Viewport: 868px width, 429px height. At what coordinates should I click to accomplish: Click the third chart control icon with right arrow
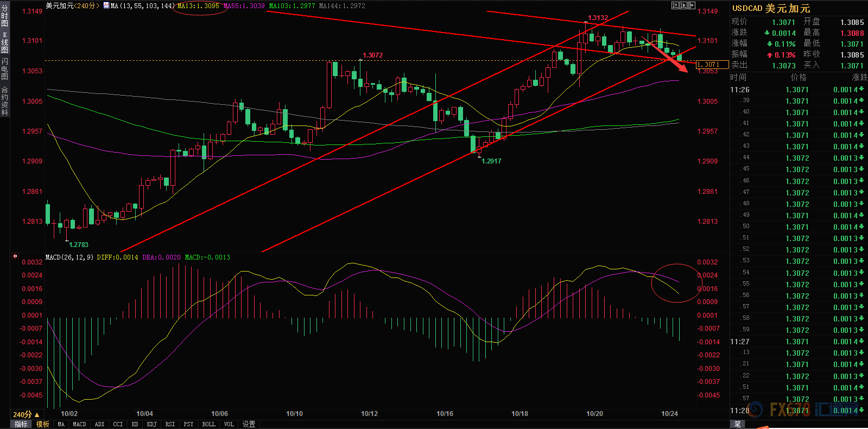tap(692, 5)
